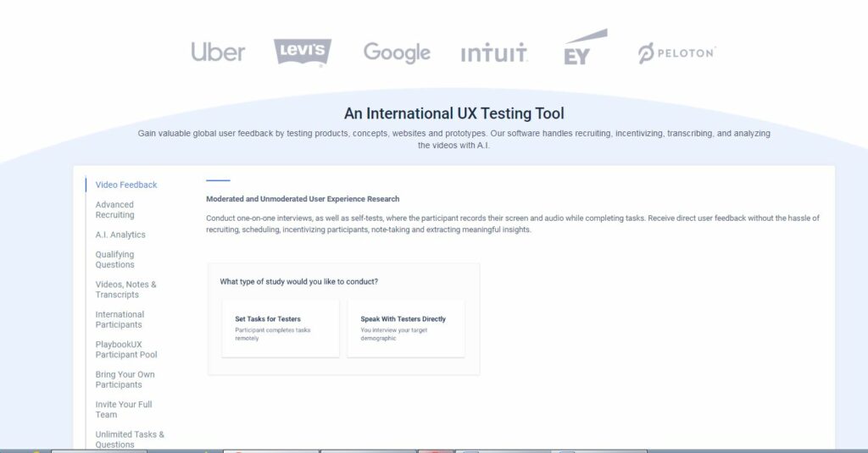Click the Levi's logo
868x453 pixels.
coord(303,52)
